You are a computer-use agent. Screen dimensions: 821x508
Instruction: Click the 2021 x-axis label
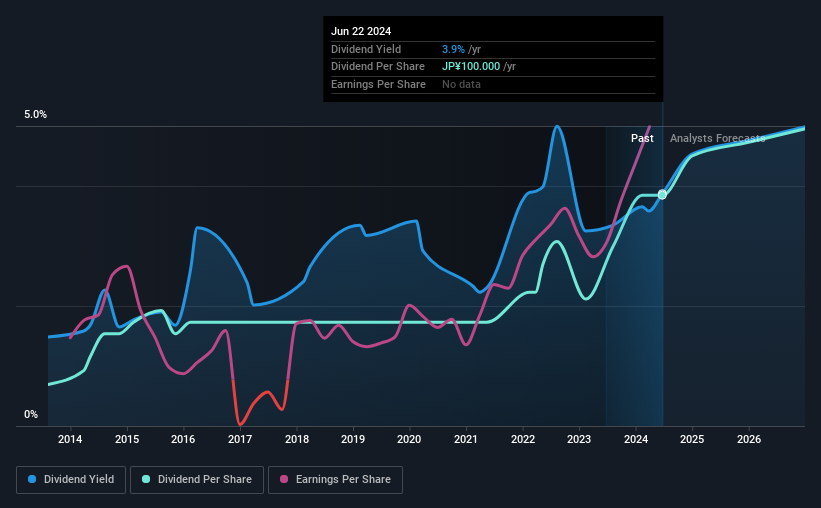coord(465,439)
